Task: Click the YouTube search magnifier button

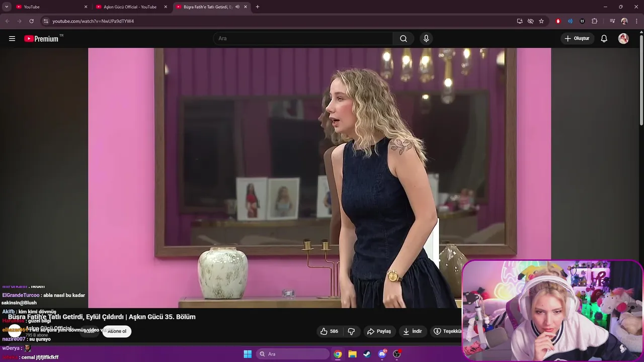Action: point(404,39)
